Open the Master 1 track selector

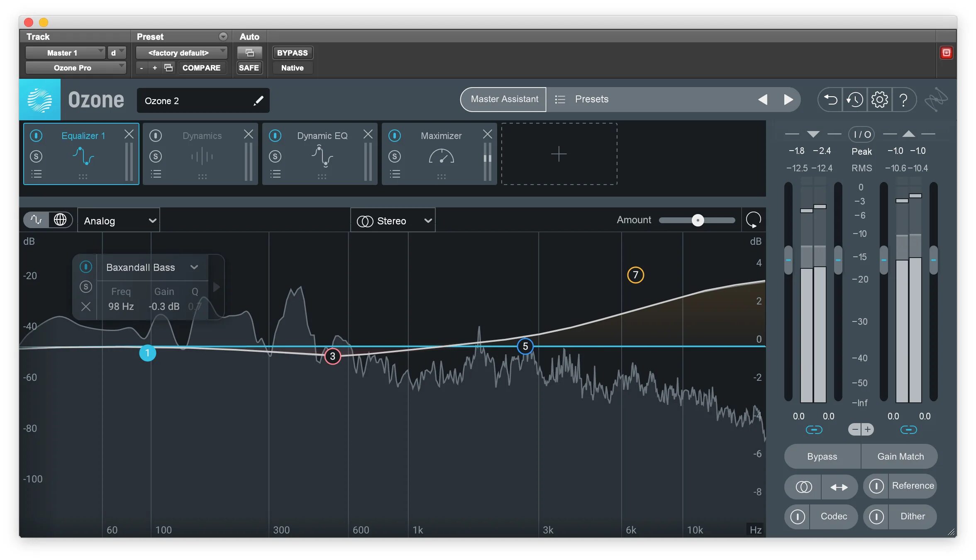(65, 53)
